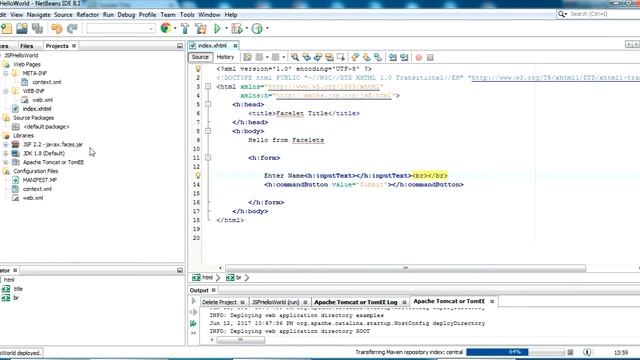Click the Save All toolbar icon

pyautogui.click(x=38, y=28)
